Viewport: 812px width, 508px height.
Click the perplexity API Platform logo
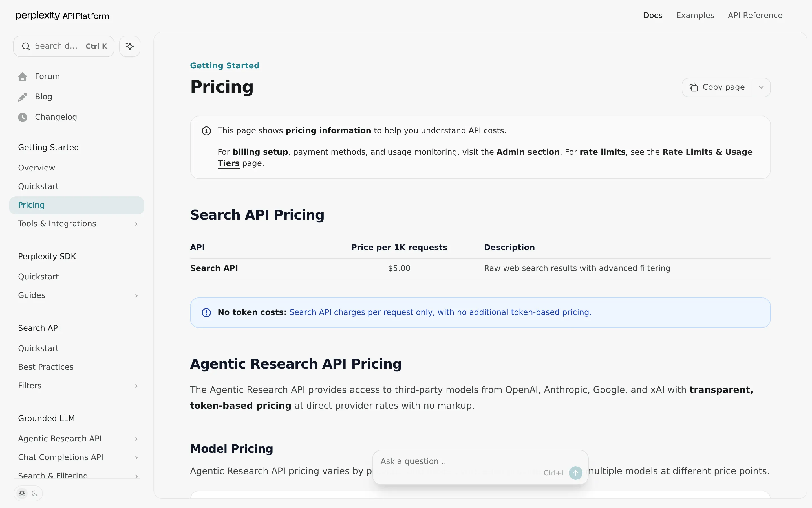click(x=62, y=16)
